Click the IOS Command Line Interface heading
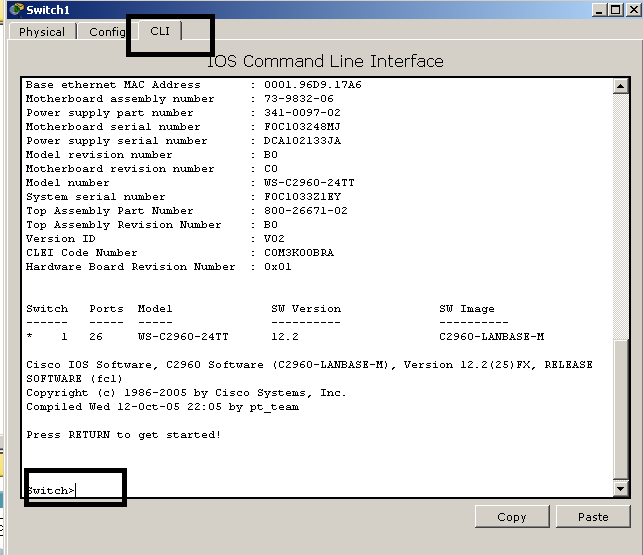Screen dimensions: 643x555 coord(325,61)
